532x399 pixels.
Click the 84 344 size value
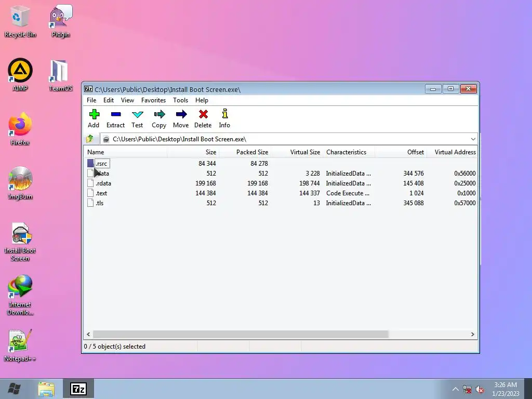click(207, 164)
